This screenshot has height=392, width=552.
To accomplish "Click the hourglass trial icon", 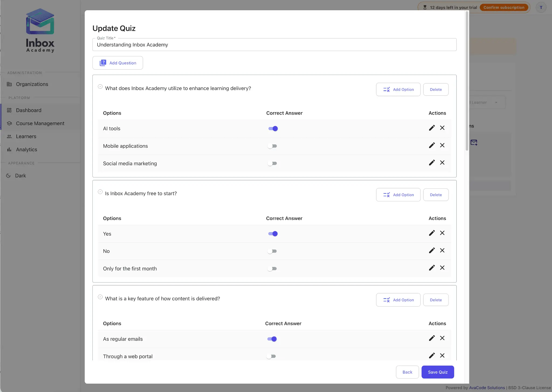I will click(x=425, y=8).
